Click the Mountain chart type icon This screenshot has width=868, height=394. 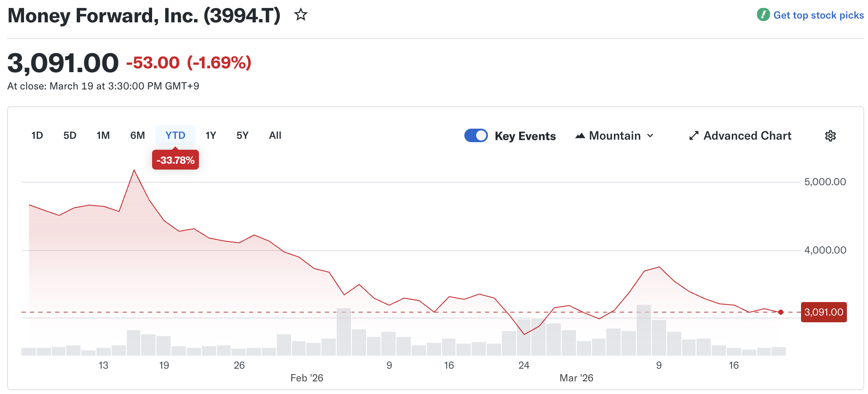pyautogui.click(x=580, y=136)
